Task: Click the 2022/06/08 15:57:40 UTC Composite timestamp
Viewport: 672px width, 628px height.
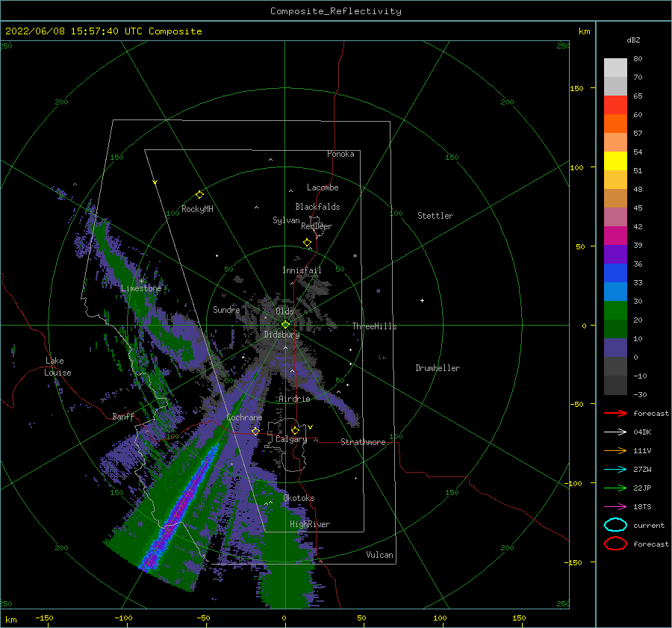Action: (x=103, y=31)
